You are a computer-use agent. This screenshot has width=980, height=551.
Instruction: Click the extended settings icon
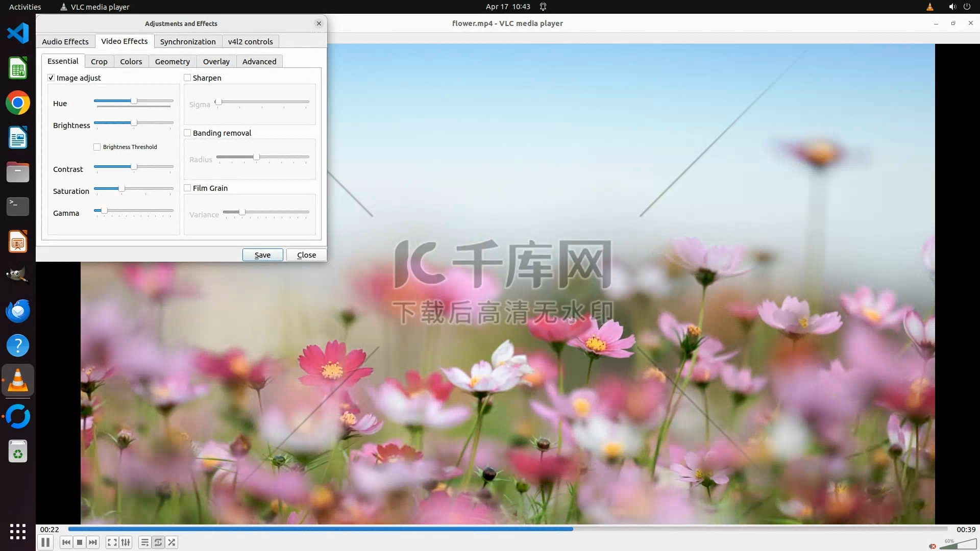tap(126, 542)
